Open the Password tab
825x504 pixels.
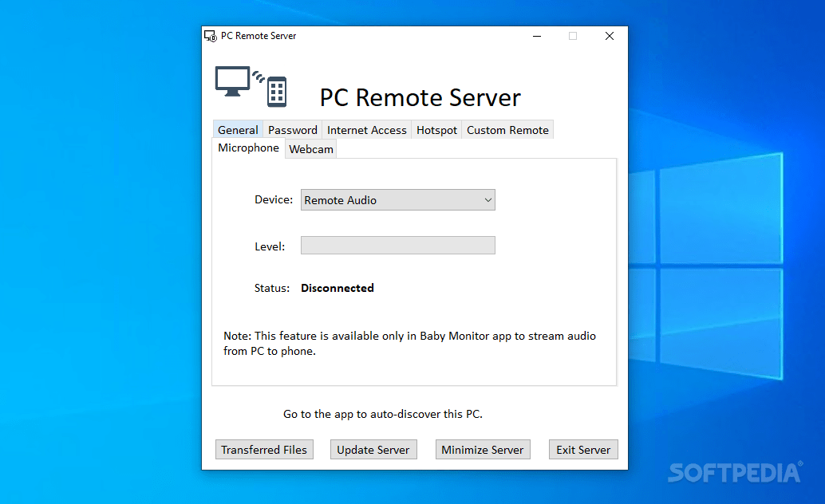coord(293,130)
